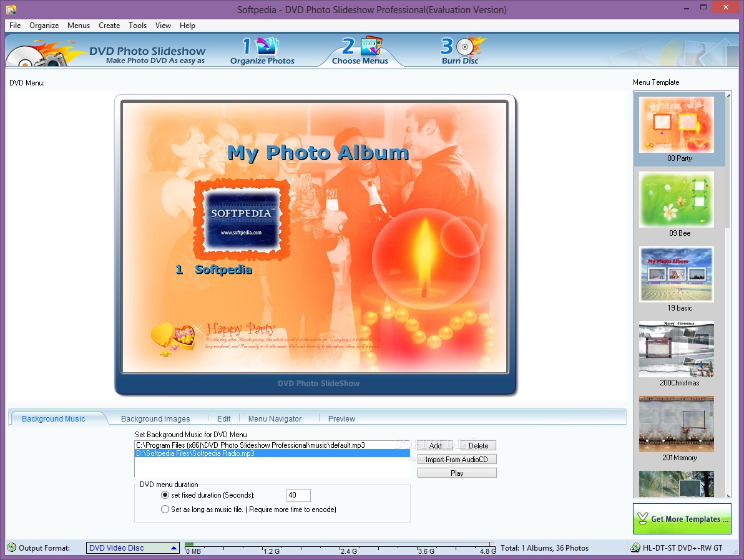Click Total Albums and Photos status text
744x560 pixels.
point(544,548)
